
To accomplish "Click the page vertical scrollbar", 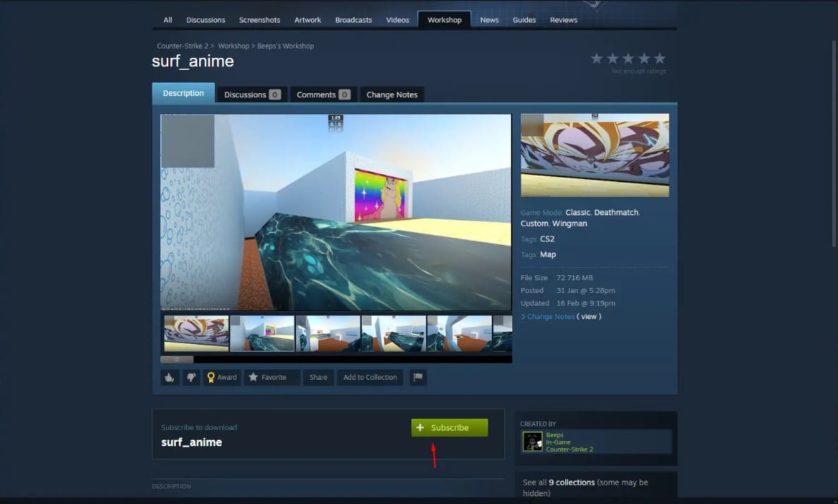I will pyautogui.click(x=834, y=143).
